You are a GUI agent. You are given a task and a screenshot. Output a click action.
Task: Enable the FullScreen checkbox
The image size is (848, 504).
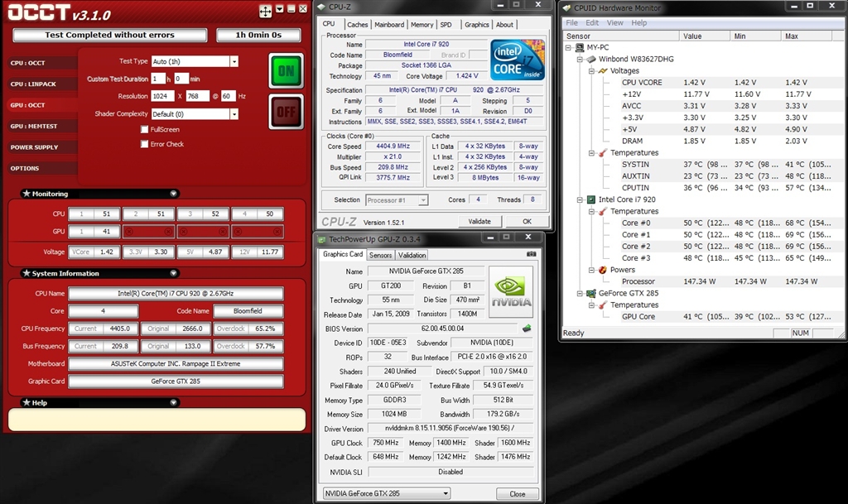click(145, 130)
